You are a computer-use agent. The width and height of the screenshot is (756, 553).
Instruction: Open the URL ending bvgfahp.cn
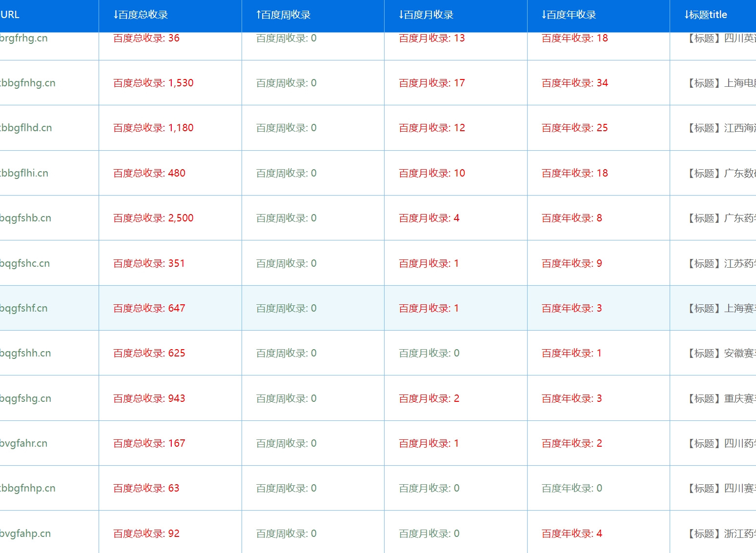tap(25, 533)
